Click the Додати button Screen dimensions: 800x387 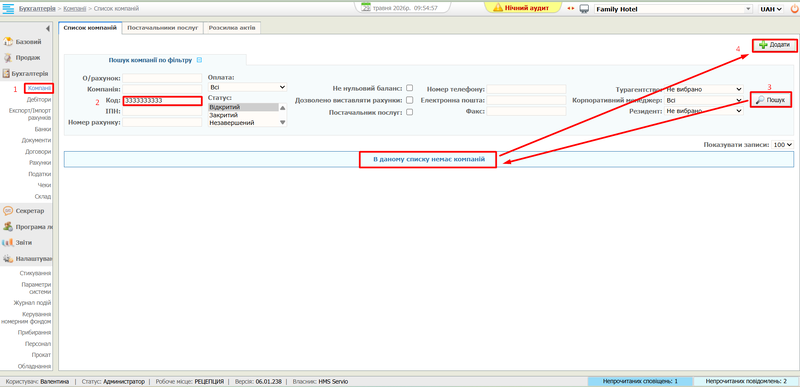click(774, 45)
